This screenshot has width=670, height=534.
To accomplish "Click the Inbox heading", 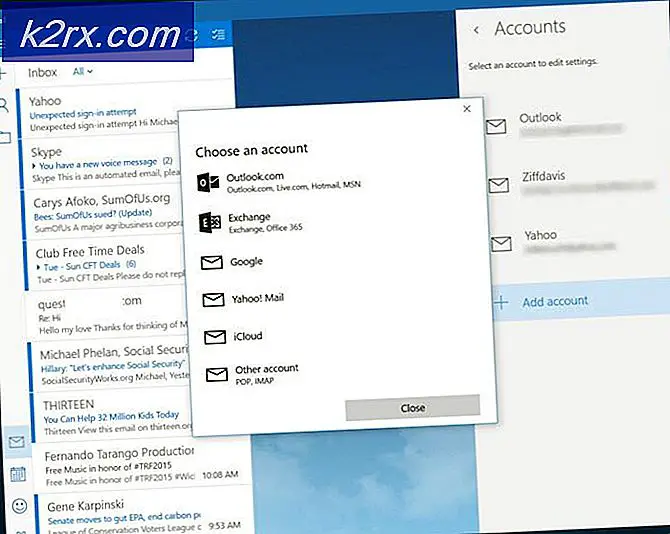I will click(x=42, y=73).
